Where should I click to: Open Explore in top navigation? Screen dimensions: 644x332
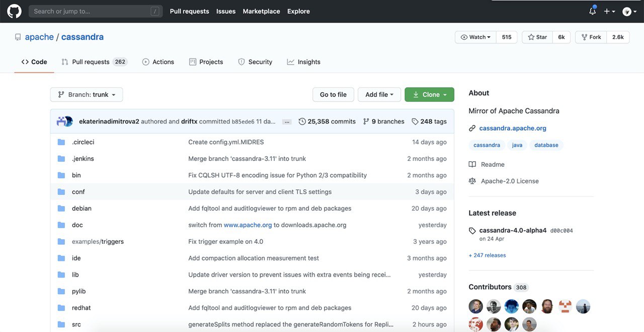298,11
